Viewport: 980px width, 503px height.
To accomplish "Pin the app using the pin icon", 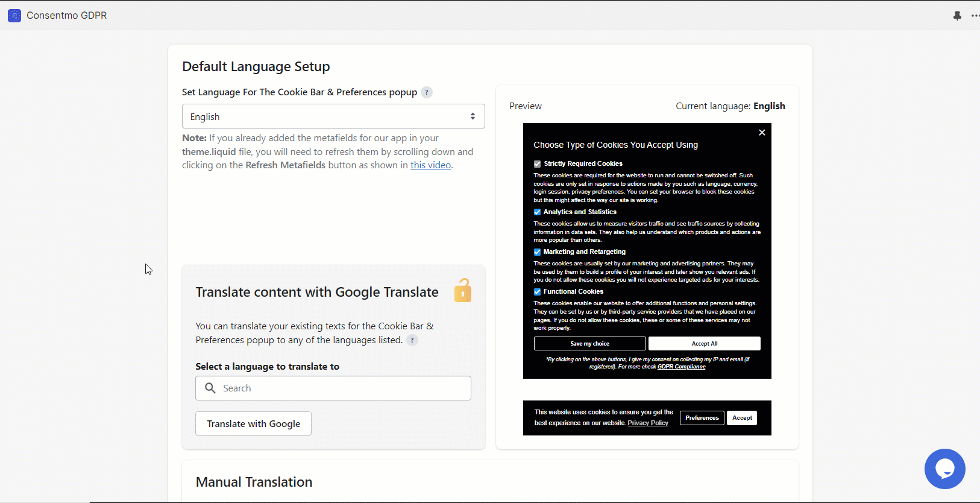I will click(x=957, y=16).
